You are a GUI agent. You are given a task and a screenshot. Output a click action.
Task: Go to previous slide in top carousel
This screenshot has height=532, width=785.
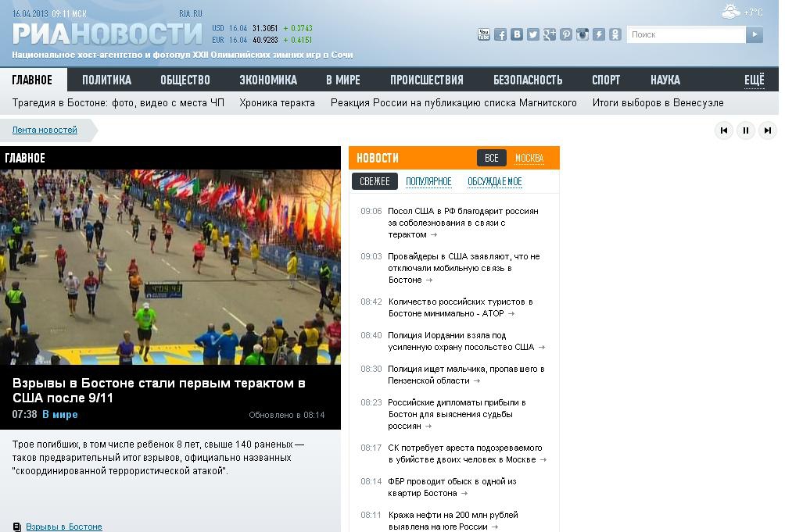pyautogui.click(x=724, y=130)
